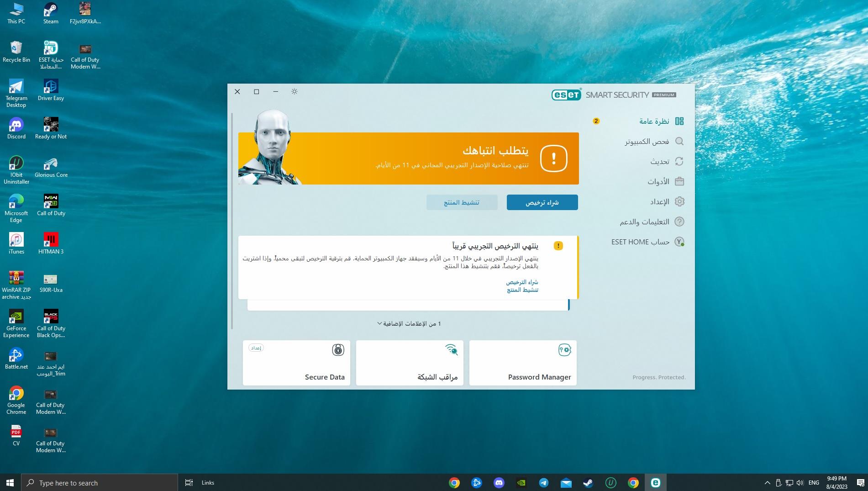Screen dimensions: 868x491
Task: Open volume control in system tray
Action: pyautogui.click(x=800, y=482)
